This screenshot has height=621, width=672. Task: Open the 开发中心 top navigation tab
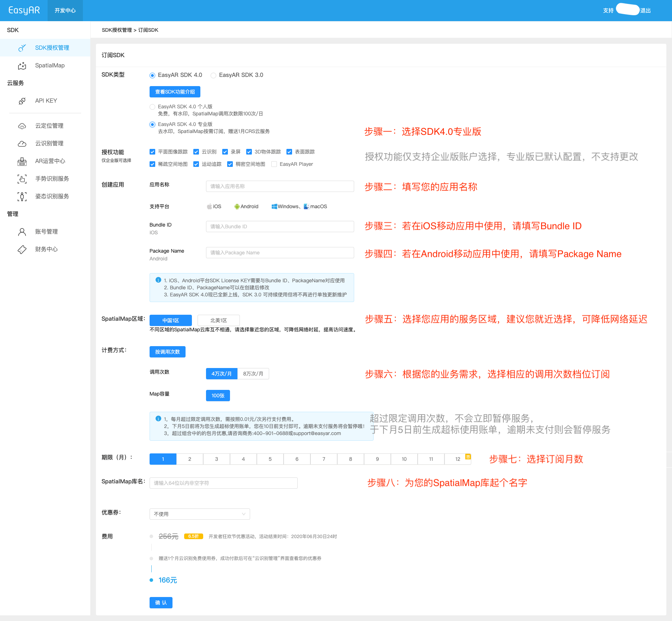[65, 11]
